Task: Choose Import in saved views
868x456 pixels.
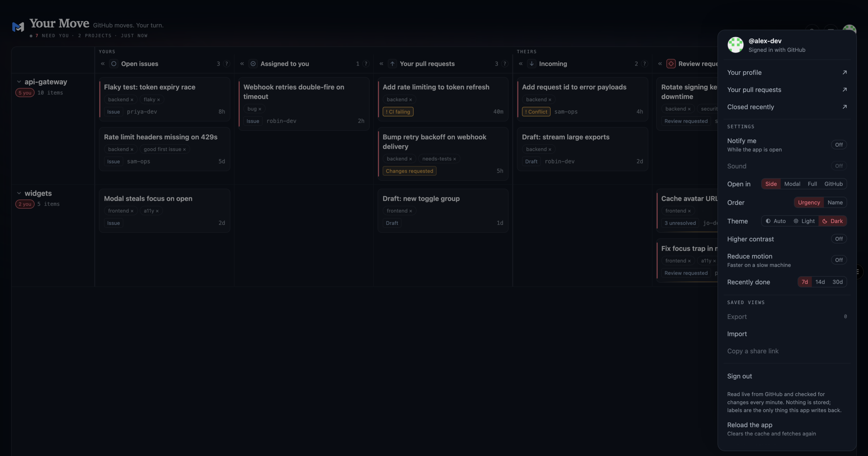Action: click(787, 334)
